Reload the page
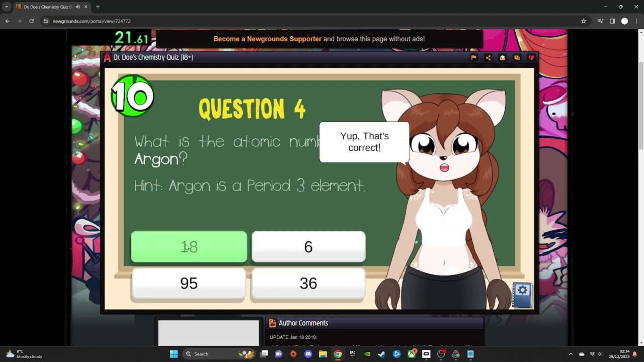Image resolution: width=644 pixels, height=362 pixels. [x=31, y=21]
